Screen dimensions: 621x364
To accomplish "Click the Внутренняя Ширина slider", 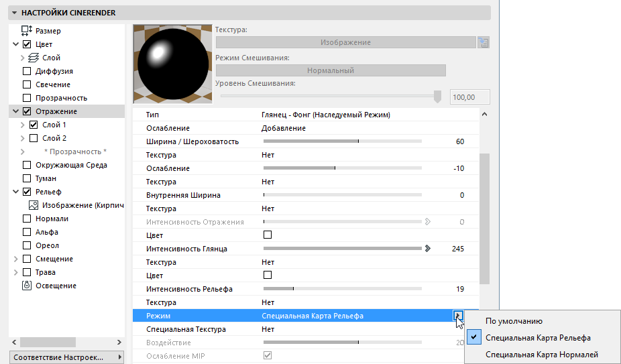I will click(x=343, y=195).
